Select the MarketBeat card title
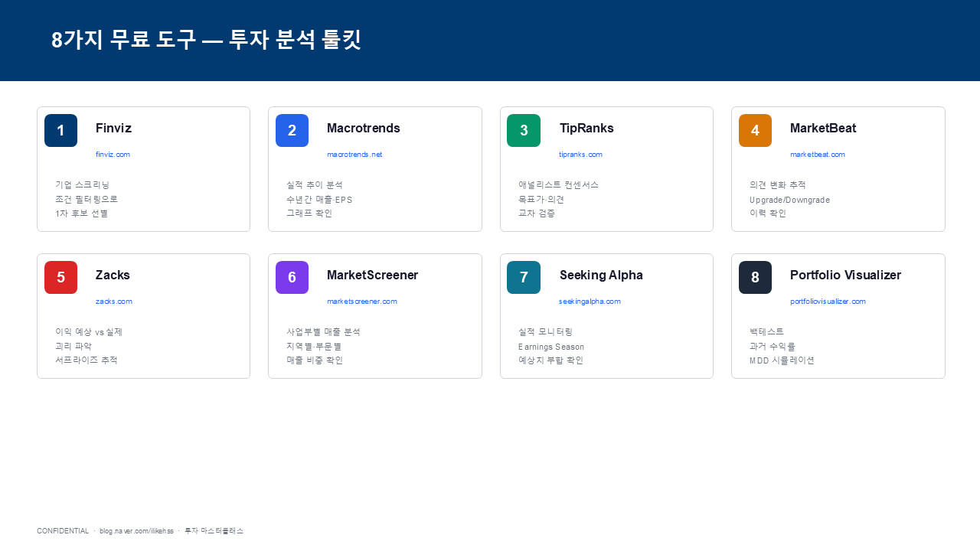Image resolution: width=980 pixels, height=551 pixels. [x=823, y=128]
